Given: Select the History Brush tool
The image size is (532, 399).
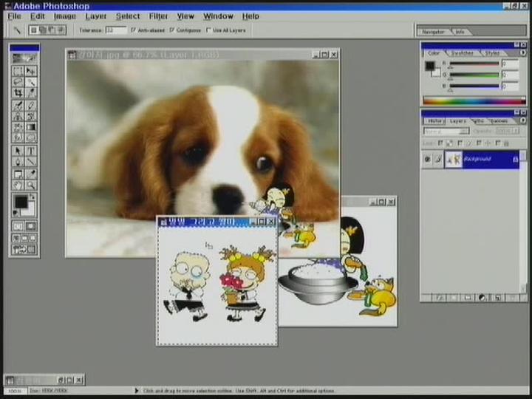Looking at the screenshot, I should (x=31, y=117).
